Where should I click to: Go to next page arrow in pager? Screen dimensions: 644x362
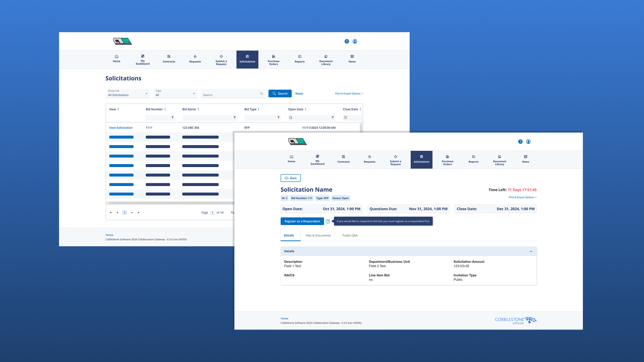[132, 213]
